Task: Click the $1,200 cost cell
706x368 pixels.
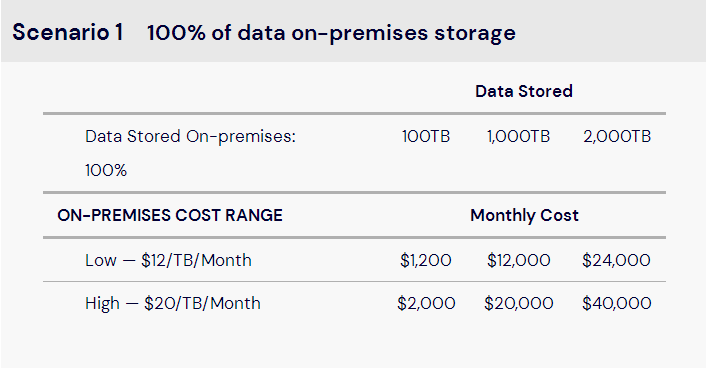Action: 425,260
